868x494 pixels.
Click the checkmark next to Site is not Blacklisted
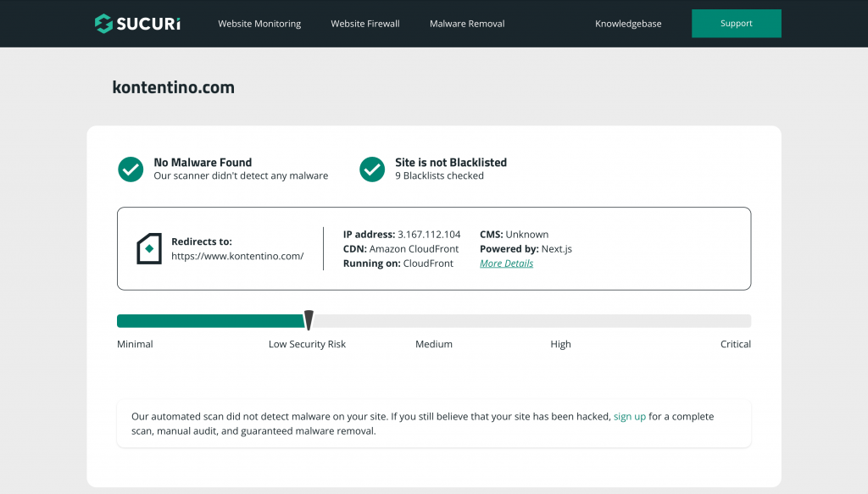tap(371, 169)
